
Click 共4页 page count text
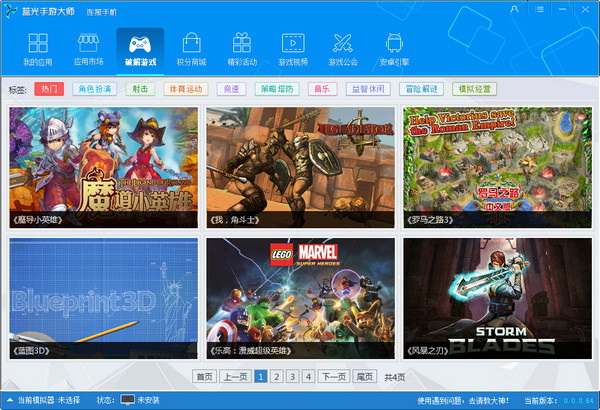pyautogui.click(x=395, y=377)
